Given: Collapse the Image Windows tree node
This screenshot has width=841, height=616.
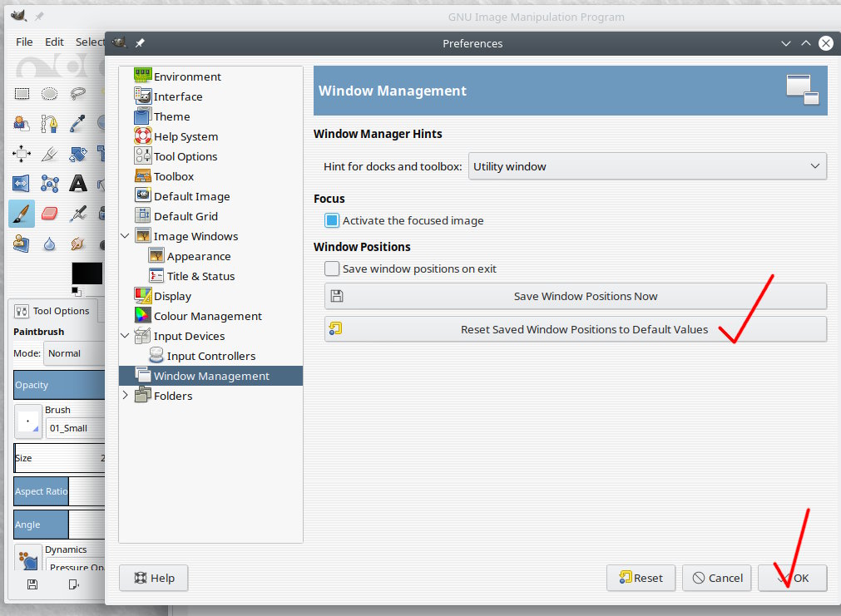Looking at the screenshot, I should click(x=125, y=236).
